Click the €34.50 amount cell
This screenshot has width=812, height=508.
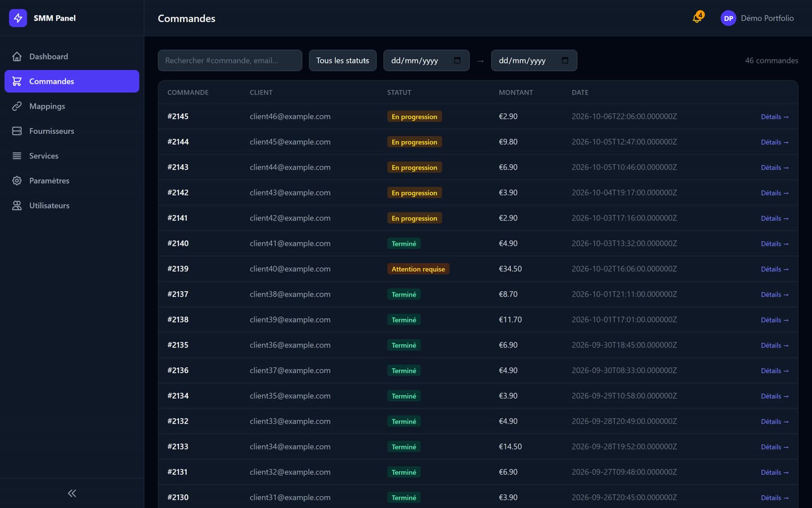pos(510,269)
